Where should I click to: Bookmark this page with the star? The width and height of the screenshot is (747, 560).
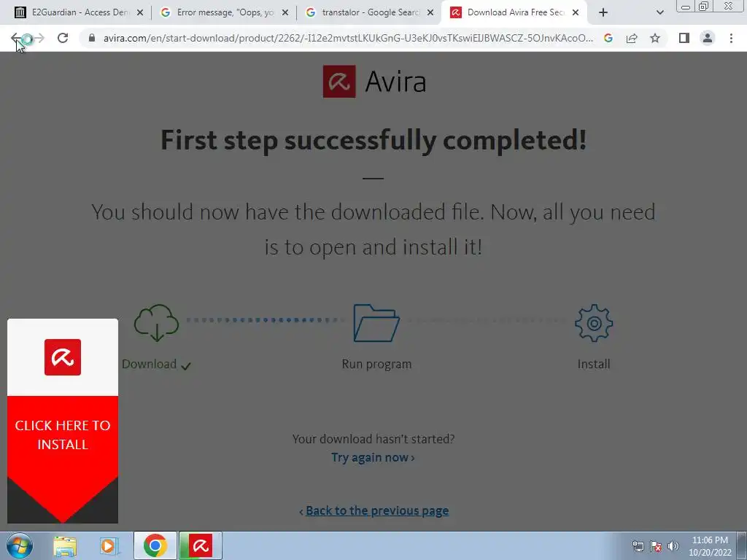pyautogui.click(x=655, y=38)
